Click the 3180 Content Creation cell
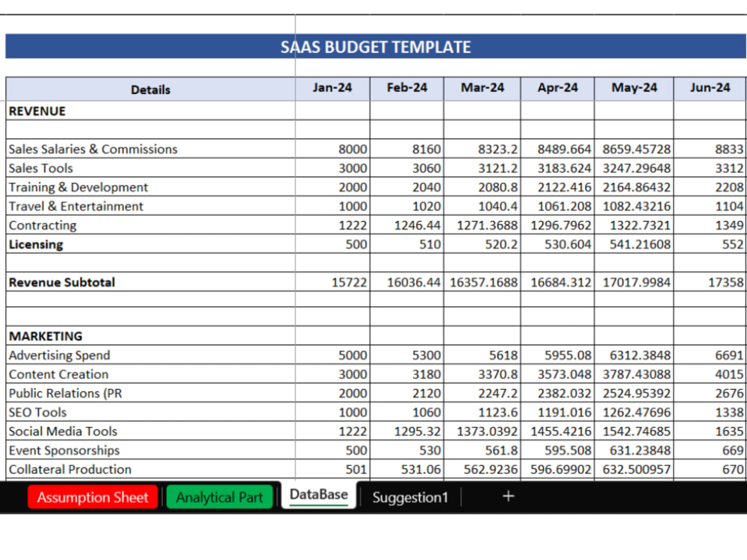The width and height of the screenshot is (747, 560). 407,374
